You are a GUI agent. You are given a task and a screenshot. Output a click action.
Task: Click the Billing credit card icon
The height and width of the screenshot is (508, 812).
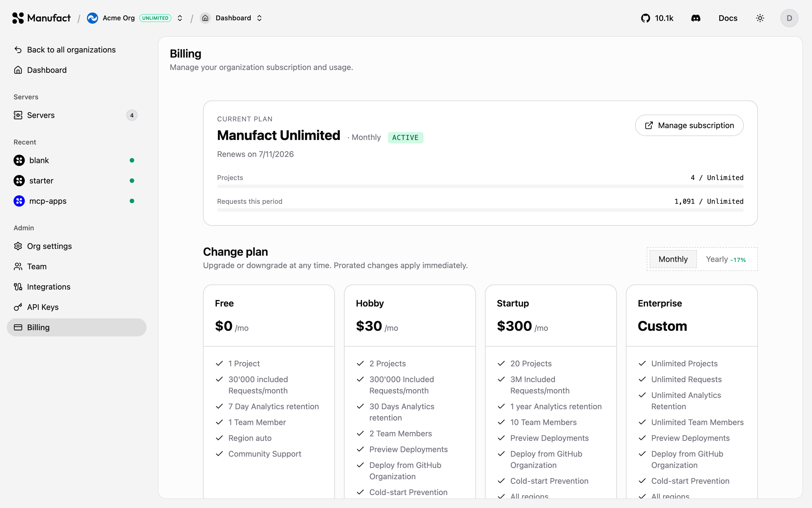(x=18, y=327)
